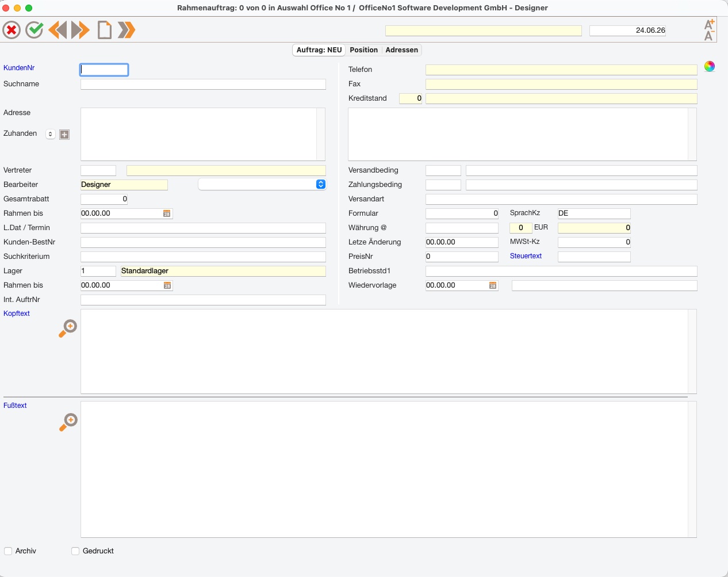Tick the Gedruckt checkbox

coord(75,551)
